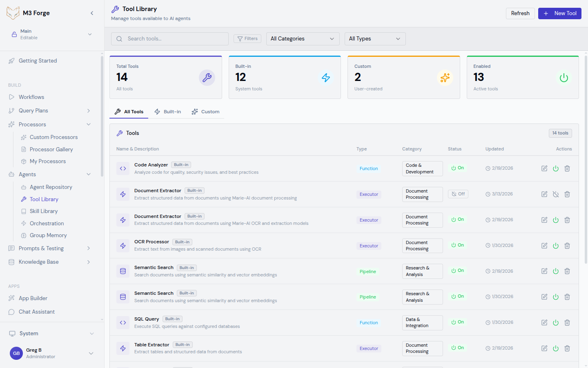Open the All Categories dropdown
588x368 pixels.
[303, 38]
